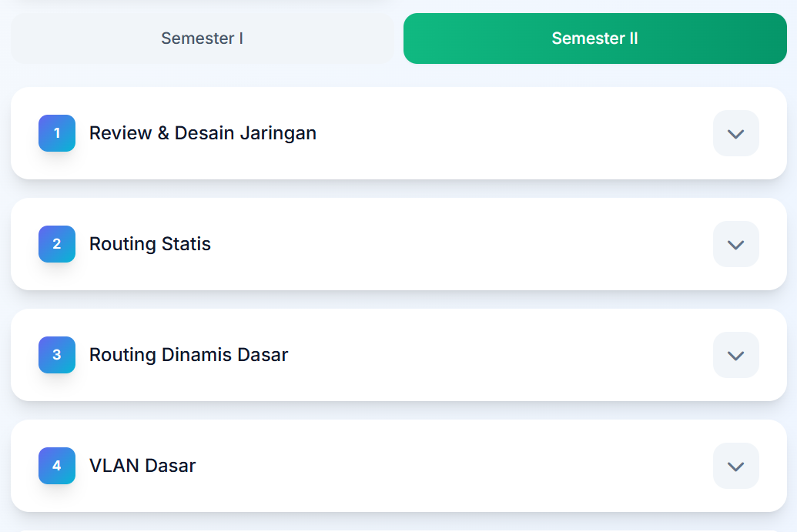Image resolution: width=797 pixels, height=532 pixels.
Task: Open the VLAN Dasar title
Action: (x=142, y=466)
